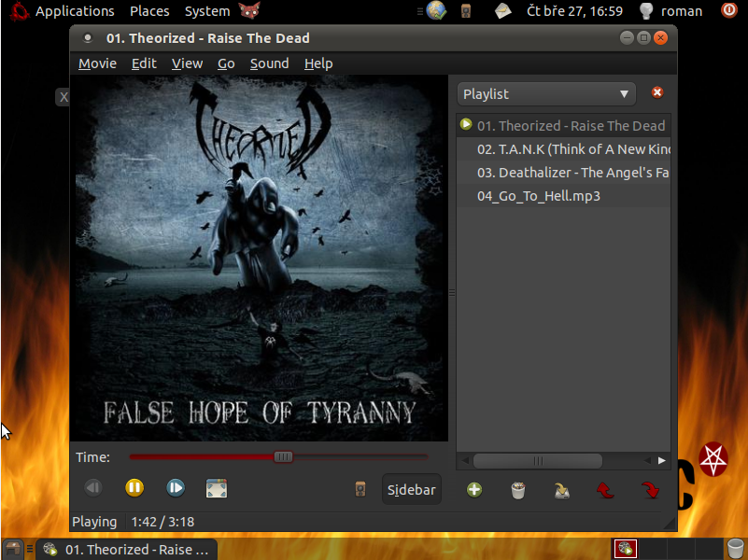The height and width of the screenshot is (560, 748).
Task: Select '03. Deathalizer - The Angel's' playlist entry
Action: [x=563, y=173]
